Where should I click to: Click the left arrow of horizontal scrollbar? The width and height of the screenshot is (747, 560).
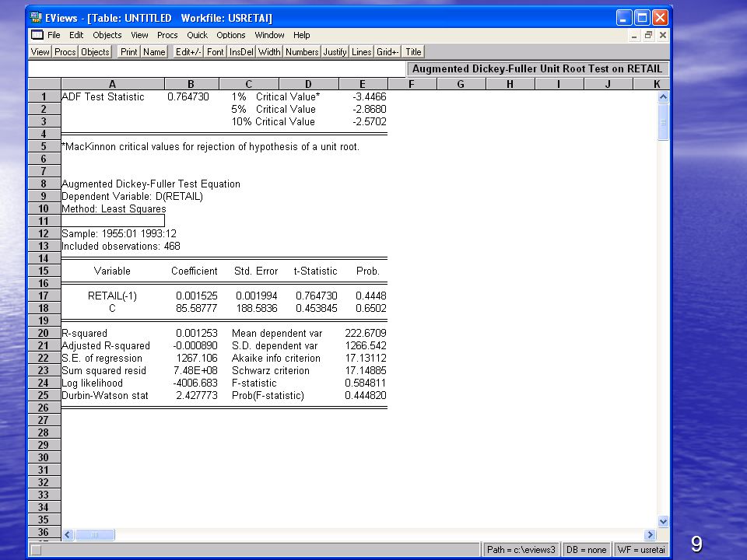pyautogui.click(x=68, y=535)
